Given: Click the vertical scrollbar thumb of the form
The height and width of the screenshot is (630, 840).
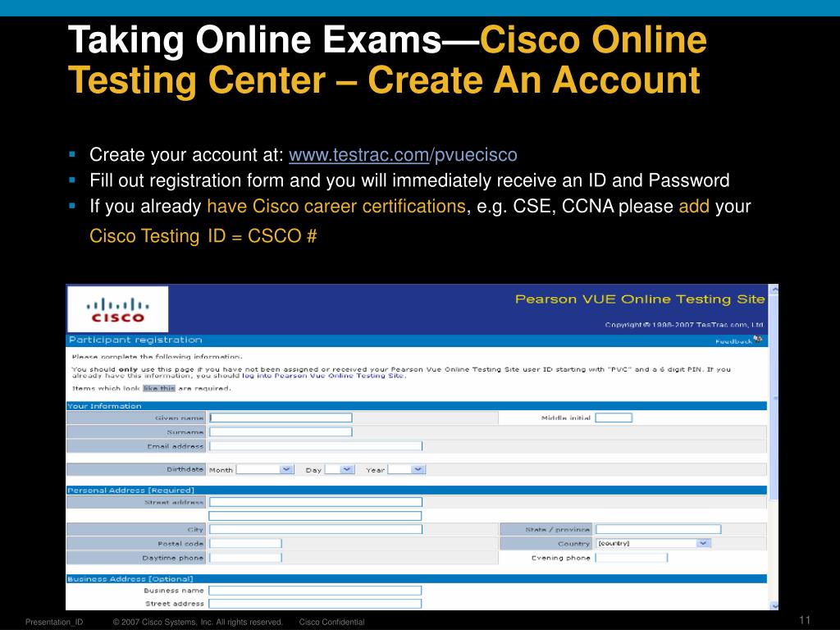Looking at the screenshot, I should 774,398.
